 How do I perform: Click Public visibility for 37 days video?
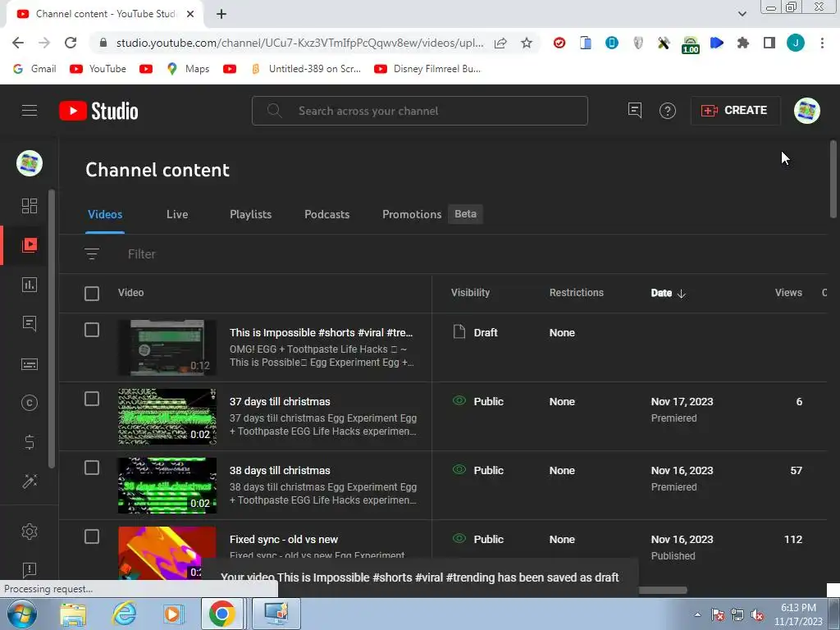[478, 401]
